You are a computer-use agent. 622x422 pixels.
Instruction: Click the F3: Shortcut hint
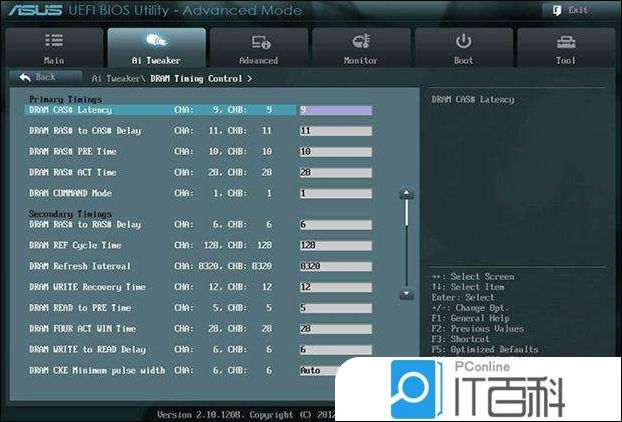pyautogui.click(x=461, y=339)
